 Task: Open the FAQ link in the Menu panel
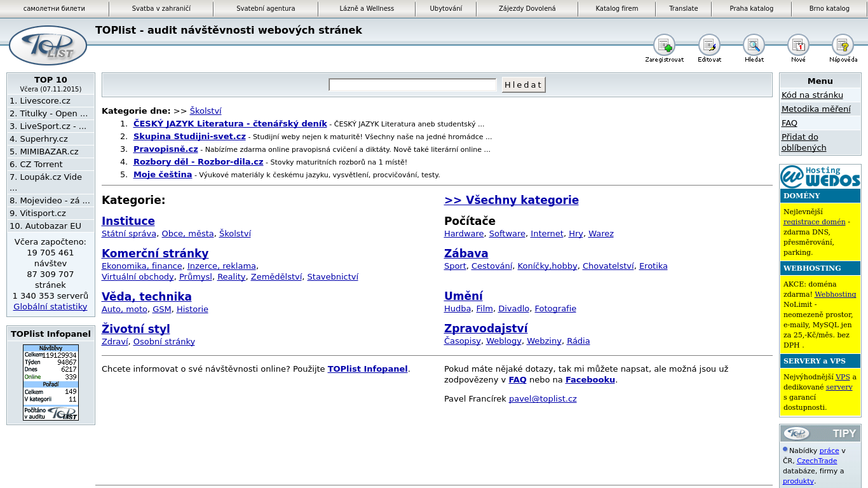(789, 123)
